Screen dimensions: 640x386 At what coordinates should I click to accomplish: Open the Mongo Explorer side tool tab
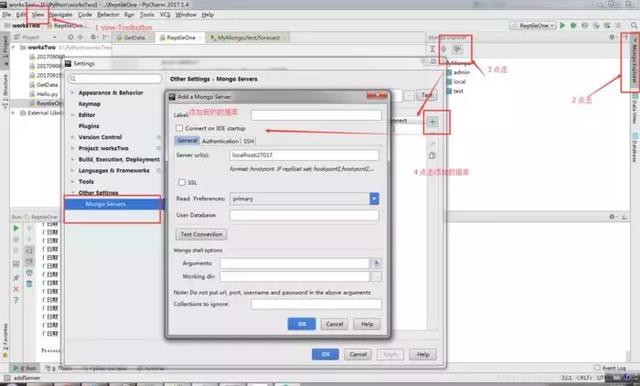tap(635, 61)
